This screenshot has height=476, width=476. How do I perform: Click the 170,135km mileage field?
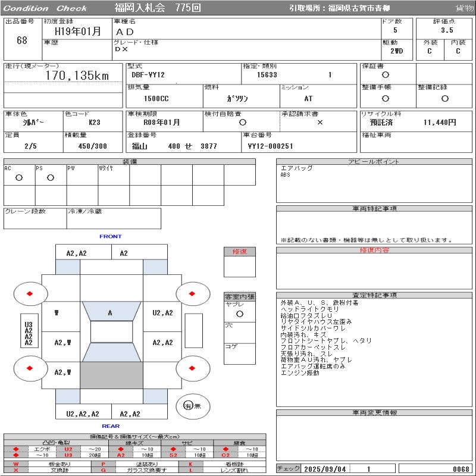(77, 76)
